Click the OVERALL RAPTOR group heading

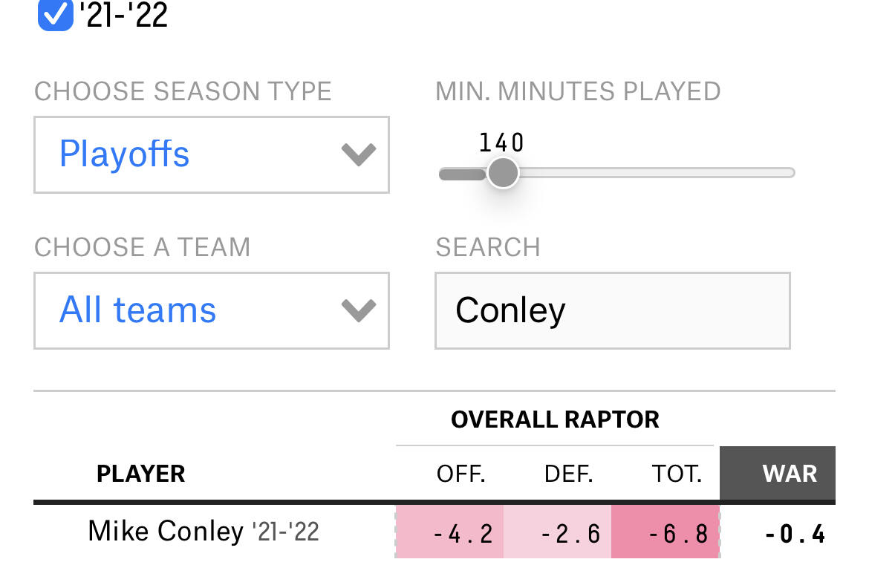(x=555, y=419)
